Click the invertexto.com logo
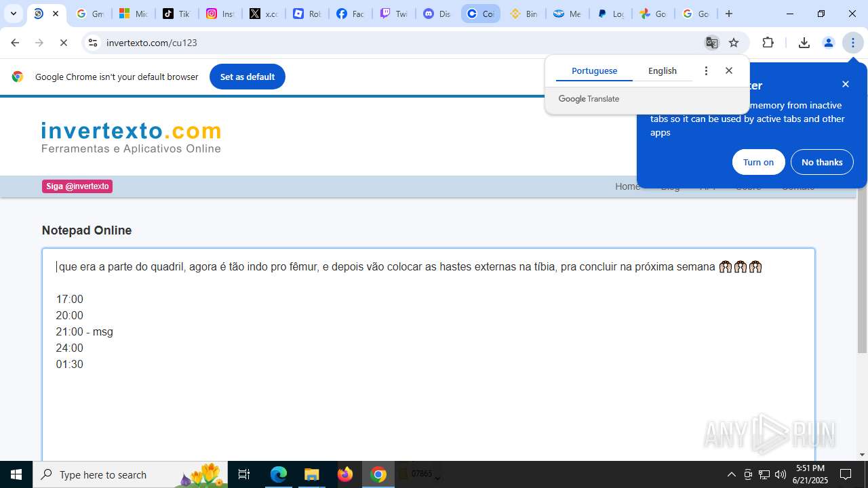868x488 pixels. (x=131, y=138)
